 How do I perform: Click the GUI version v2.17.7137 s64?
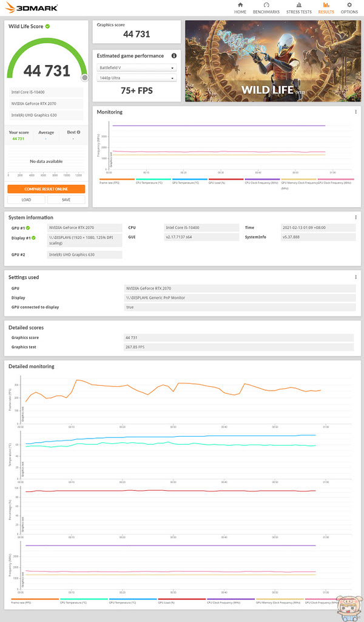click(201, 238)
